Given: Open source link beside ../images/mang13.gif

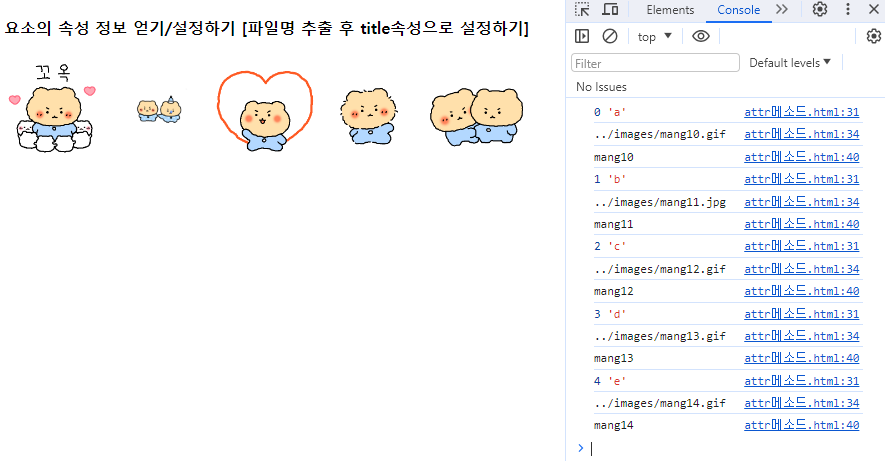Looking at the screenshot, I should pos(801,336).
